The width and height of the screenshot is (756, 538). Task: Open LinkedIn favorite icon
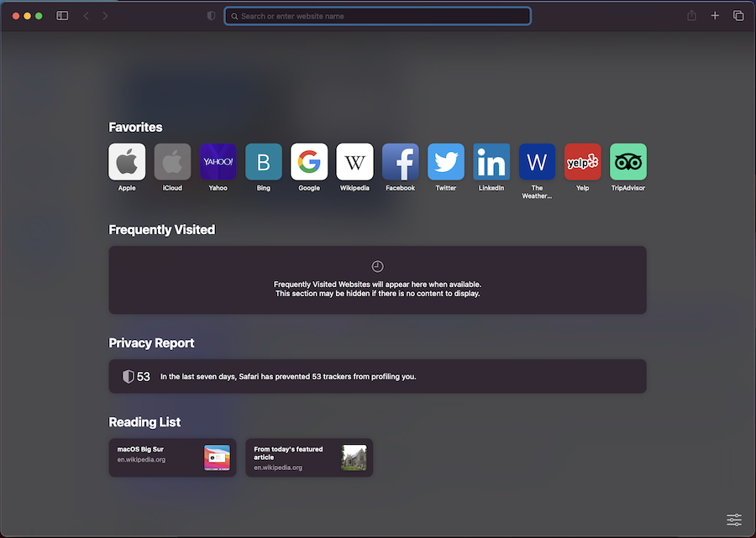pos(491,162)
